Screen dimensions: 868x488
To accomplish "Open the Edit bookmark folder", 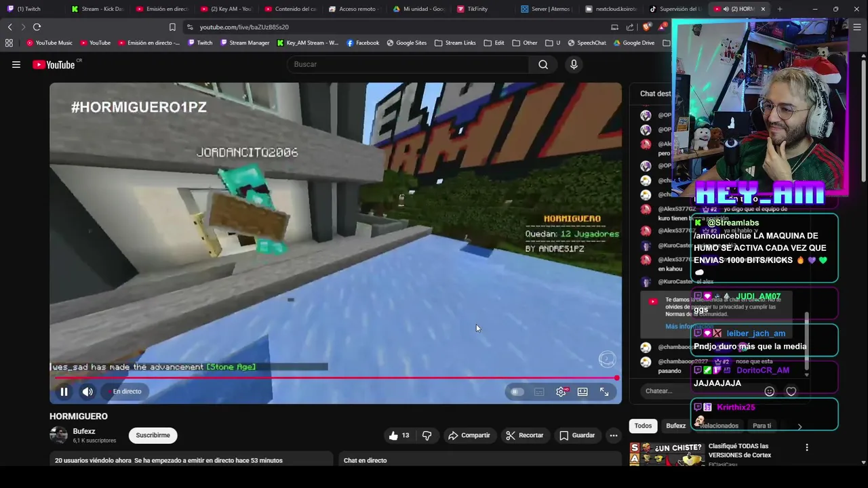I will coord(494,43).
